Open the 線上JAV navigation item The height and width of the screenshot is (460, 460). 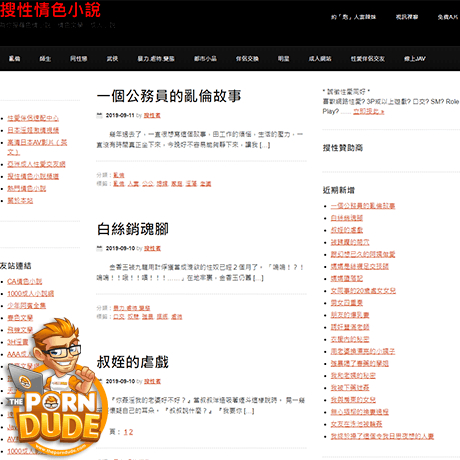pyautogui.click(x=415, y=59)
